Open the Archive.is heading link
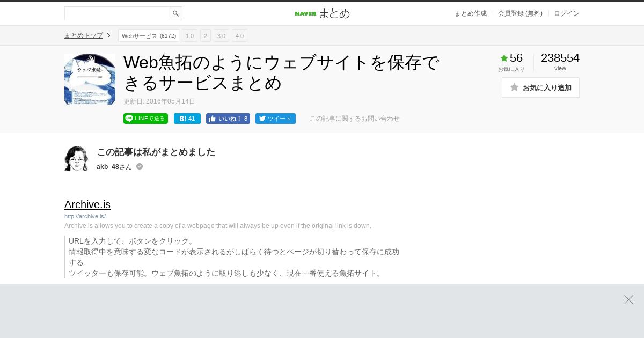Image resolution: width=644 pixels, height=338 pixels. click(87, 204)
